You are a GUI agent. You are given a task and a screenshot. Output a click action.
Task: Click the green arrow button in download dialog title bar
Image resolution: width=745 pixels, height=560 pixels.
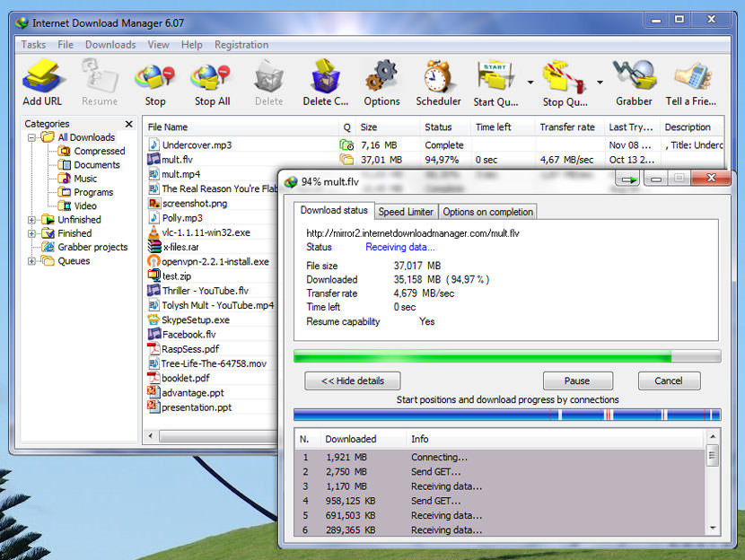pyautogui.click(x=629, y=179)
